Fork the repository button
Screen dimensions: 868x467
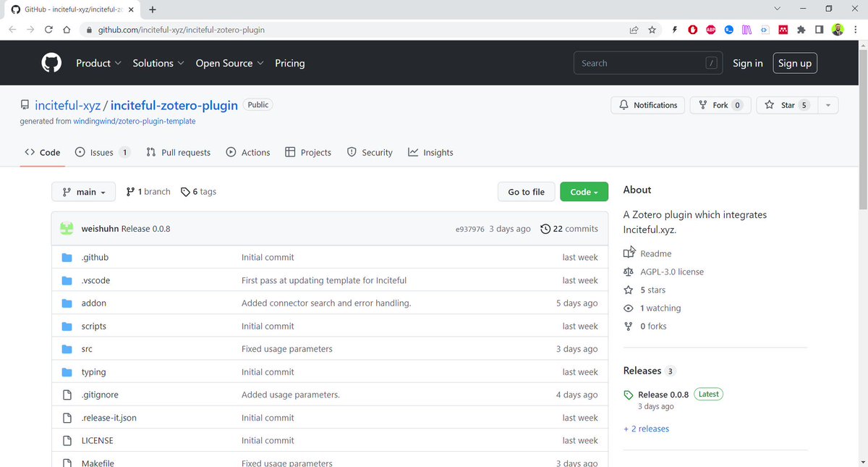[720, 105]
